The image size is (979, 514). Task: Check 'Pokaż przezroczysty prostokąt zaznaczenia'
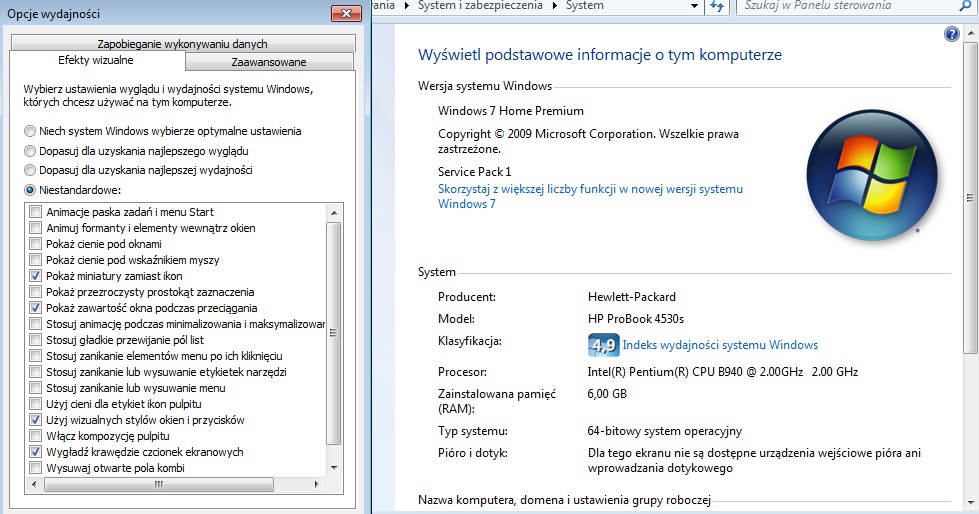(x=36, y=292)
